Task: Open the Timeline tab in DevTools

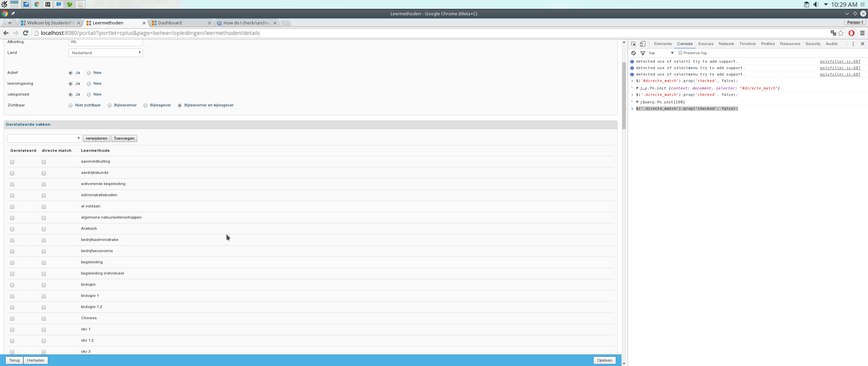Action: 747,44
